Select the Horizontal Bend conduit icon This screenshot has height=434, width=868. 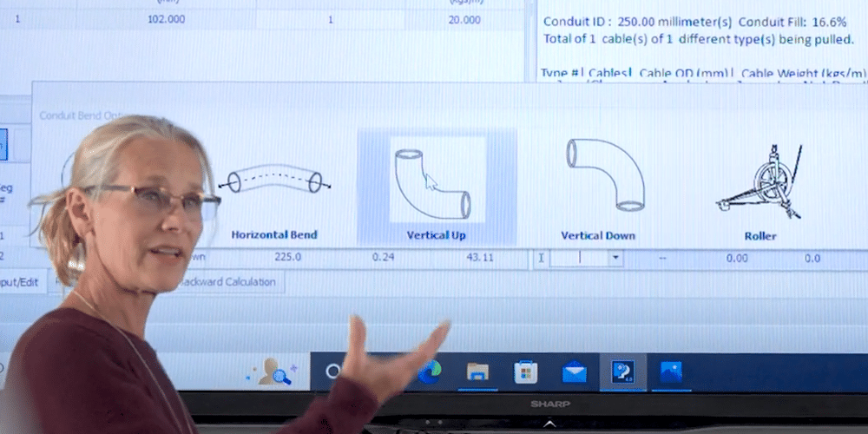pyautogui.click(x=274, y=181)
